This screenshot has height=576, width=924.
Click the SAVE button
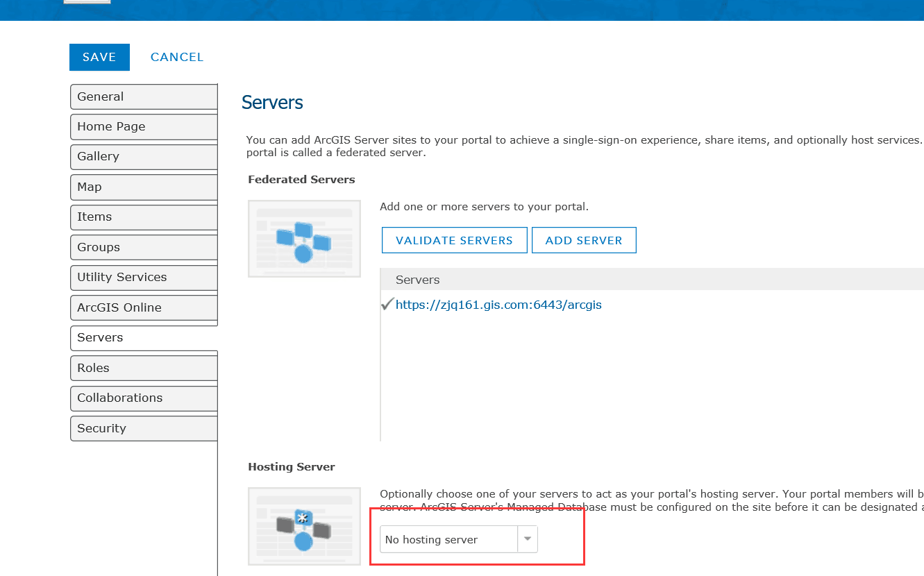pos(99,57)
